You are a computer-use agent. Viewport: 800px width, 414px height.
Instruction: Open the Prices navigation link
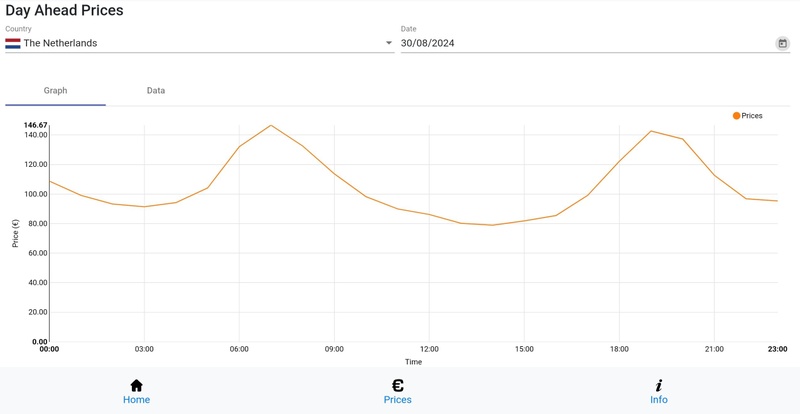pos(397,400)
